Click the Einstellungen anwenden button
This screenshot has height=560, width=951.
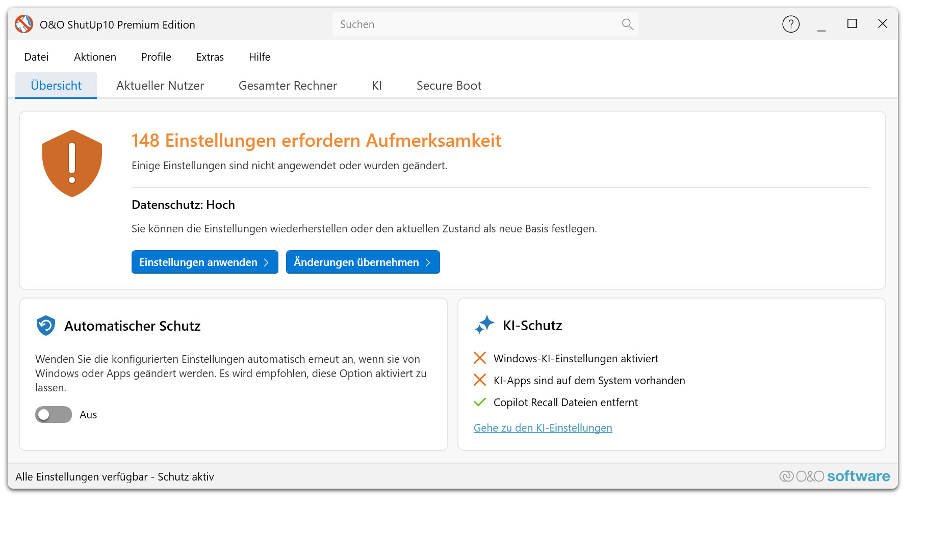[205, 262]
